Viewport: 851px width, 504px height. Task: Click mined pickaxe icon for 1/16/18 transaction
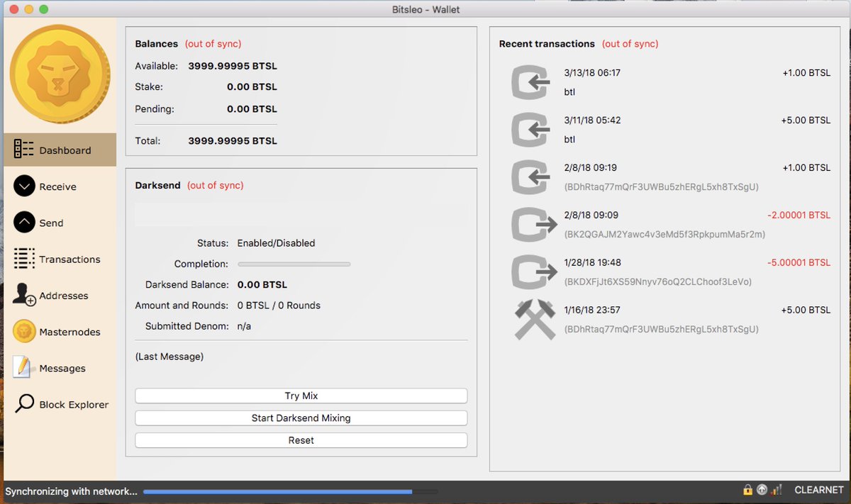click(x=533, y=320)
